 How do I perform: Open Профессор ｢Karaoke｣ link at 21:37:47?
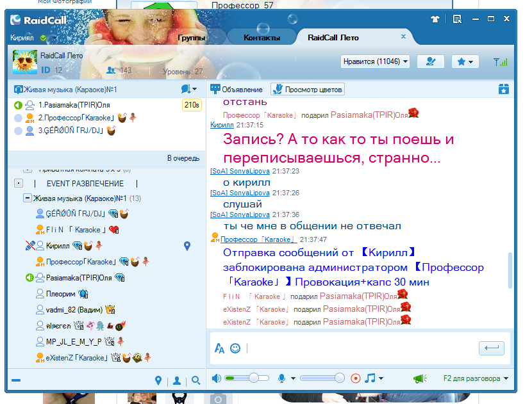(x=258, y=239)
